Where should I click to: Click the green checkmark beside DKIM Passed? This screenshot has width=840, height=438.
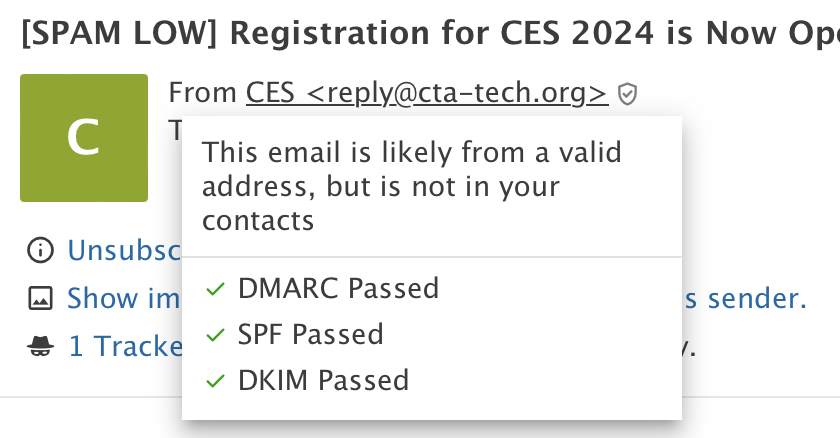(214, 381)
